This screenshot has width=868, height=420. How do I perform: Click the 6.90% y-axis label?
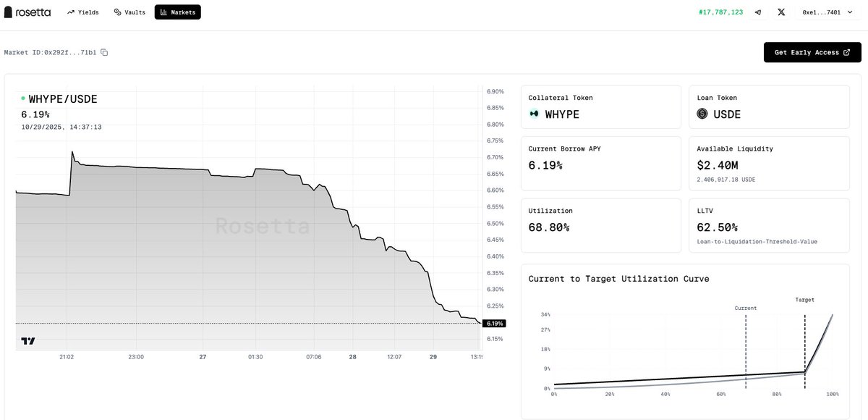pyautogui.click(x=495, y=91)
